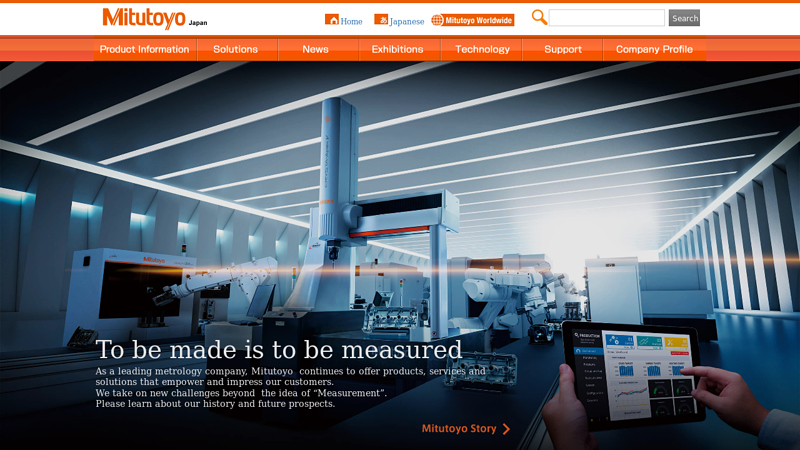Viewport: 800px width, 450px height.
Task: Open the Mitutoyo Worldwide link
Action: tap(479, 20)
